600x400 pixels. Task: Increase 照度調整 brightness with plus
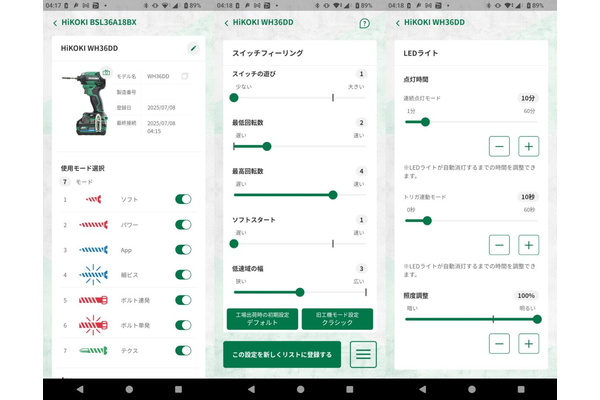click(x=528, y=344)
